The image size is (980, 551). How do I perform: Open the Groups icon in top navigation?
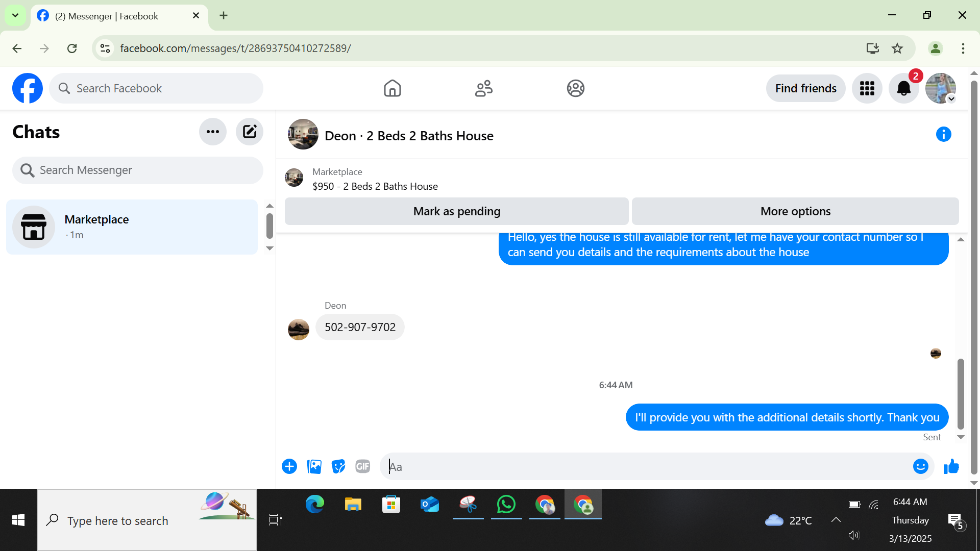pos(575,88)
